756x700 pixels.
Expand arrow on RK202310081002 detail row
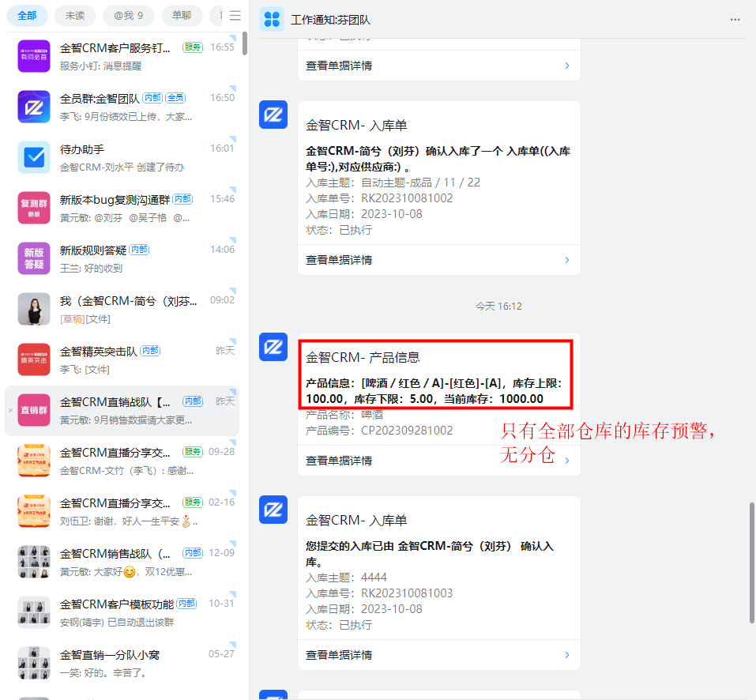point(567,260)
